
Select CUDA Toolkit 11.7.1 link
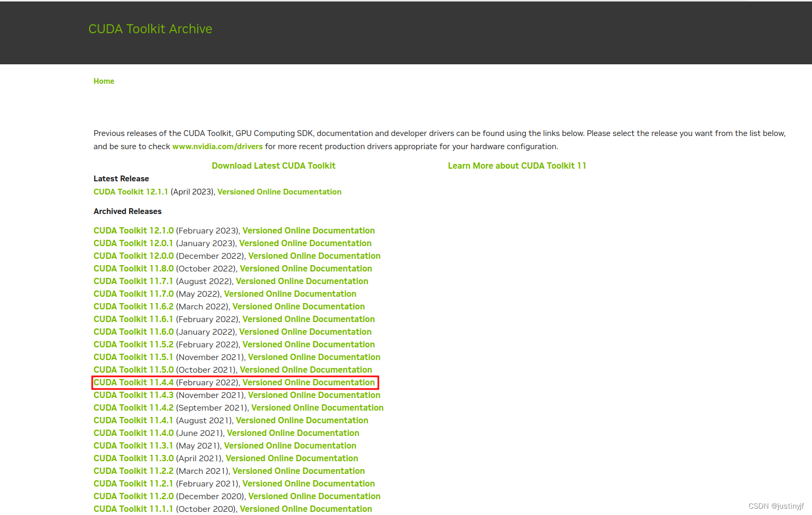(133, 281)
